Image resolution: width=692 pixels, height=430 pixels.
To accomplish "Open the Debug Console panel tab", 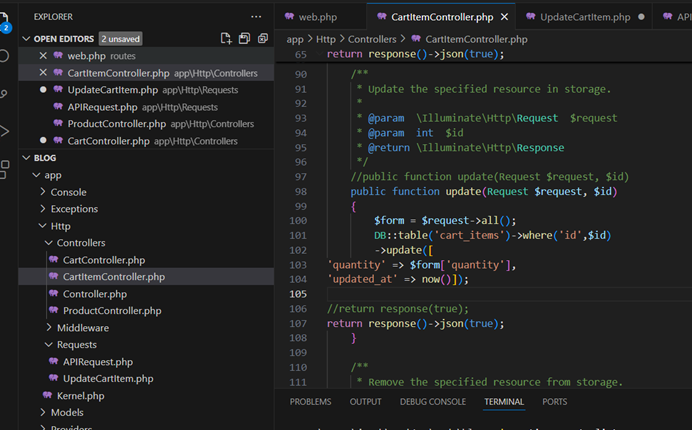I will click(432, 402).
